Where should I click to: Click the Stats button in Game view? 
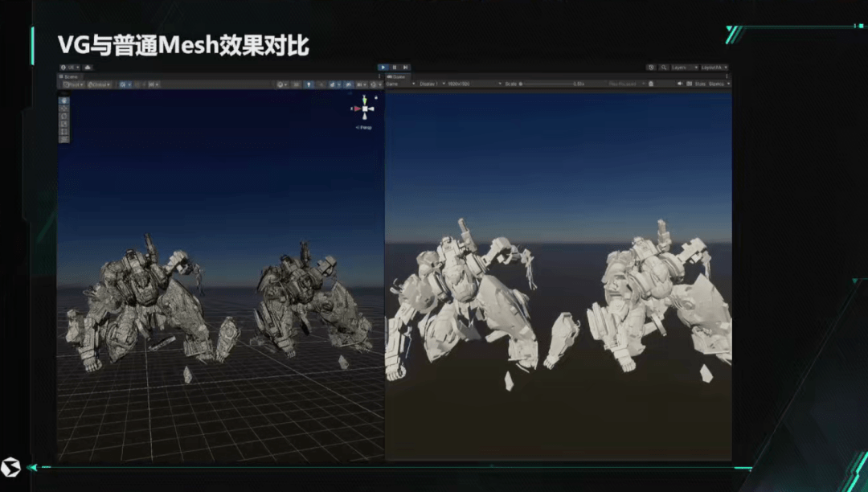click(x=699, y=84)
